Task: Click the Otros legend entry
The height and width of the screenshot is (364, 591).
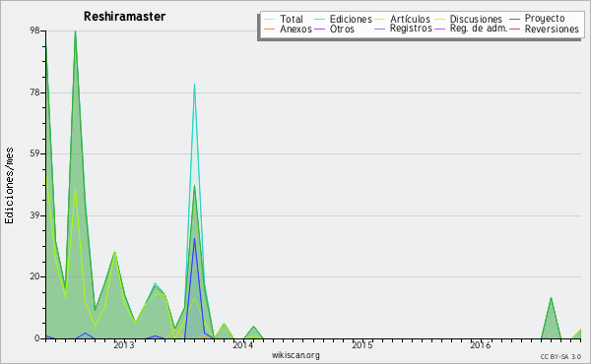Action: tap(342, 29)
